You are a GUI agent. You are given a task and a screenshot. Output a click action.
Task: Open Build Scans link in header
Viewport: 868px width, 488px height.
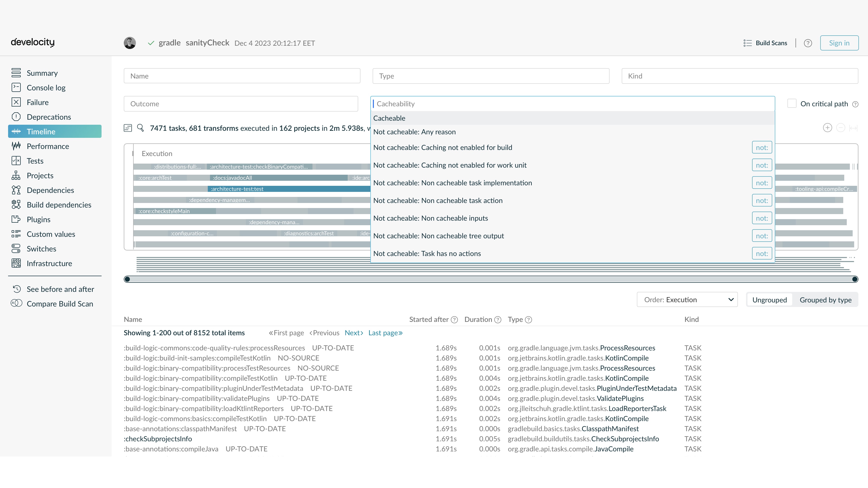pyautogui.click(x=771, y=43)
